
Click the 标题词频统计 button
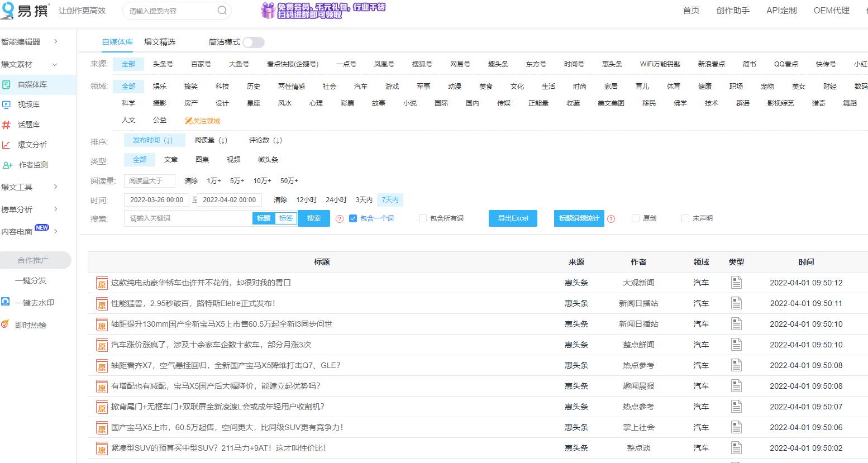578,218
